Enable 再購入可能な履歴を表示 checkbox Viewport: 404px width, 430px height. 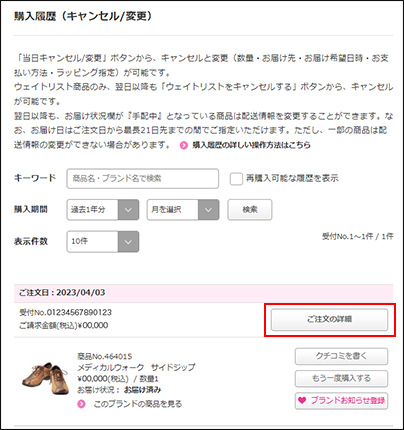pyautogui.click(x=236, y=179)
